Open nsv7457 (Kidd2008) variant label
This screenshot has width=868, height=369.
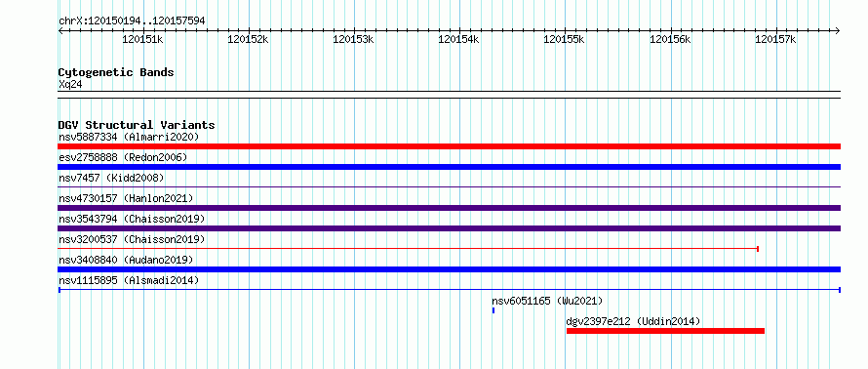click(x=111, y=178)
